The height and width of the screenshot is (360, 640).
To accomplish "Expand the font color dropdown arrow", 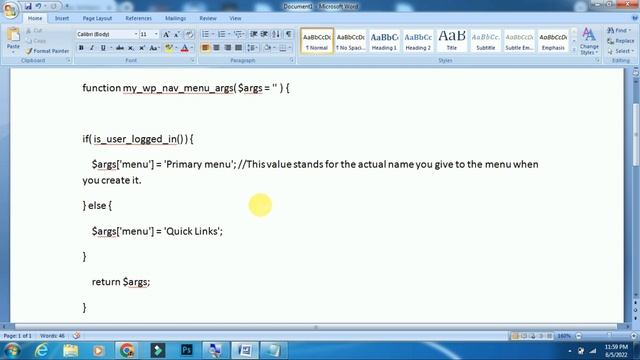I will point(192,48).
